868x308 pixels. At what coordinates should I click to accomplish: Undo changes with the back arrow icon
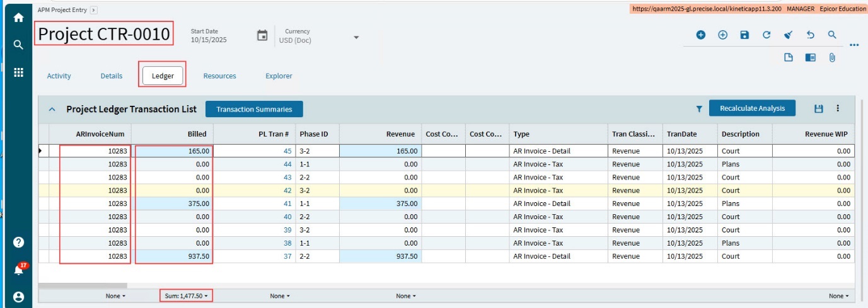tap(811, 35)
